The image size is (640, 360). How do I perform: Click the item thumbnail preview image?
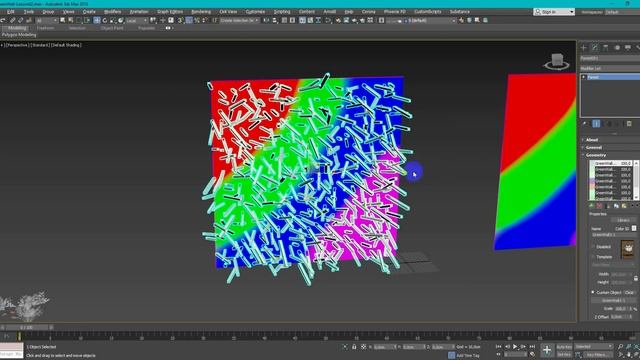pyautogui.click(x=627, y=249)
